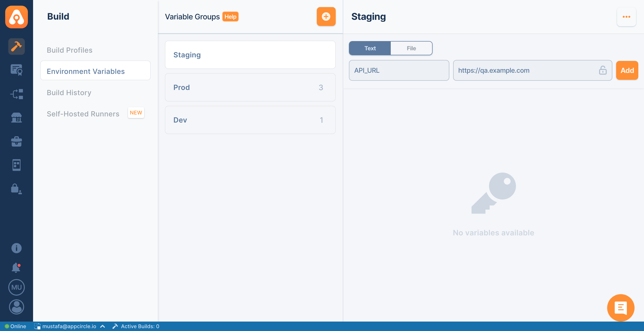This screenshot has height=331, width=644.
Task: Click the Help badge next to Variable Groups
Action: pos(230,17)
